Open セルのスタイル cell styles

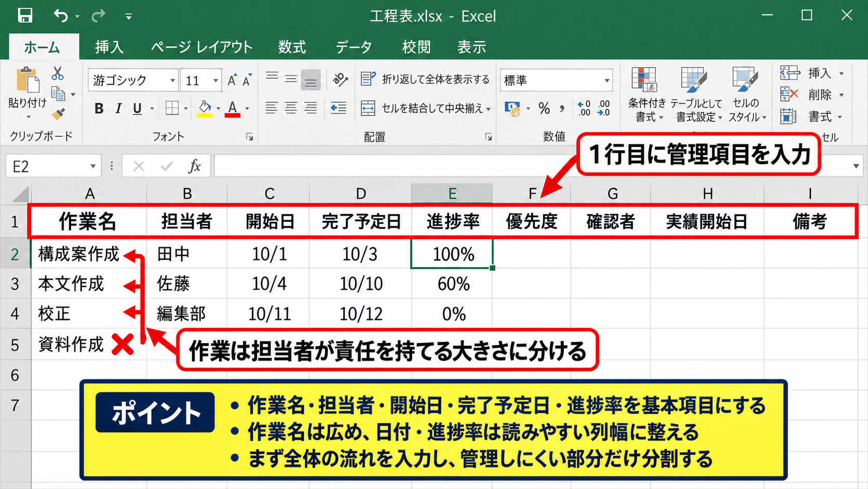[746, 95]
